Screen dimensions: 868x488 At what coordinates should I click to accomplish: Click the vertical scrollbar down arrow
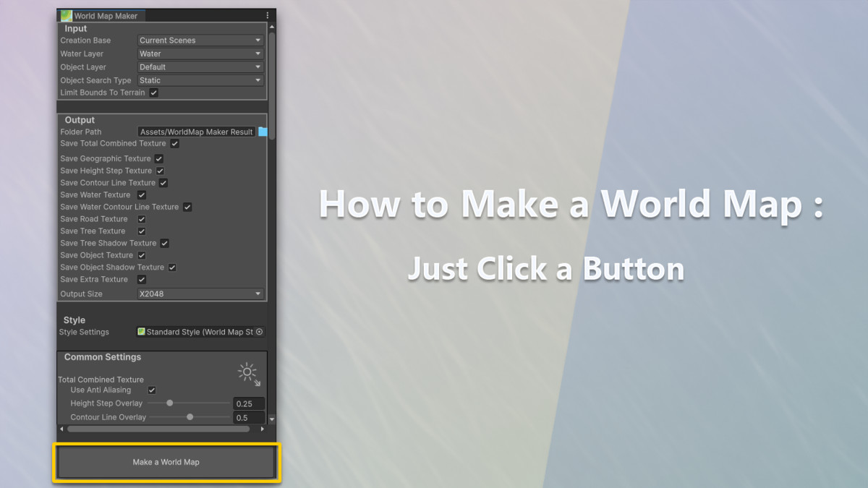pos(272,419)
